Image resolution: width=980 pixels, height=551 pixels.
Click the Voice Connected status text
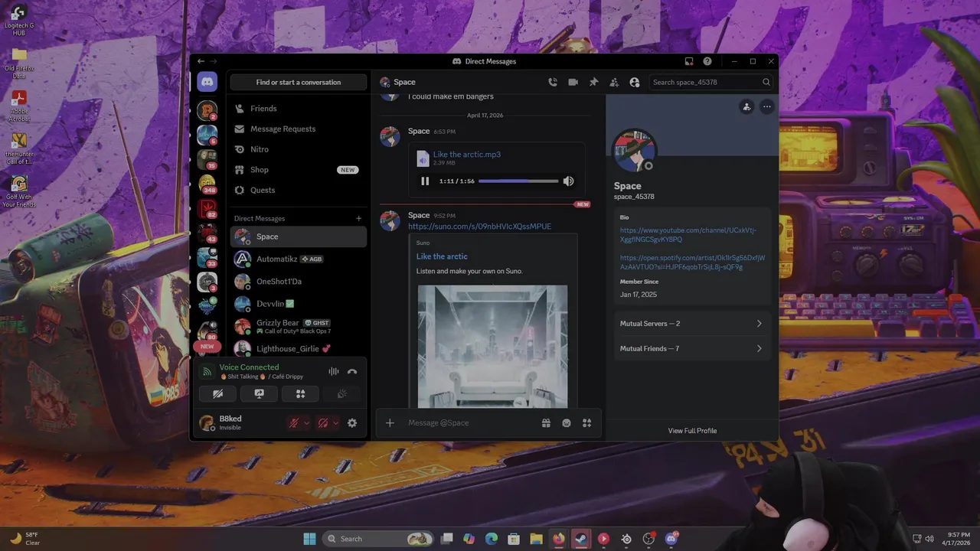click(249, 367)
